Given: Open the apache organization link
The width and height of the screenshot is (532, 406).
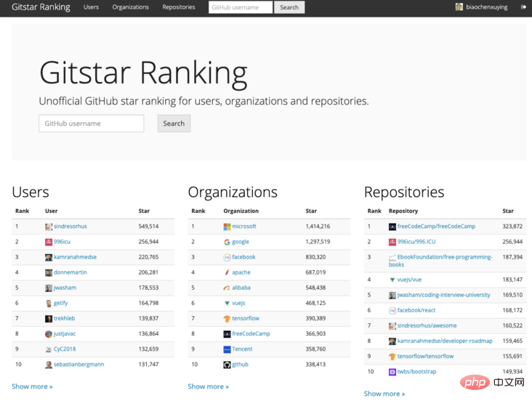Looking at the screenshot, I should 241,272.
